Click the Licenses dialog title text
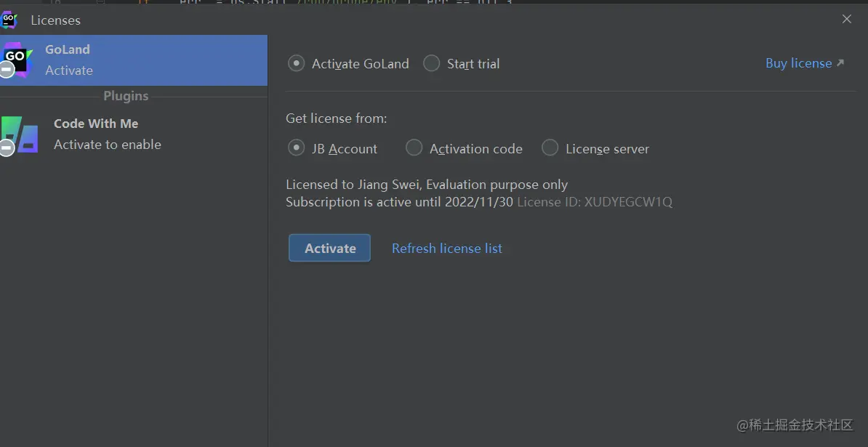 (x=55, y=20)
